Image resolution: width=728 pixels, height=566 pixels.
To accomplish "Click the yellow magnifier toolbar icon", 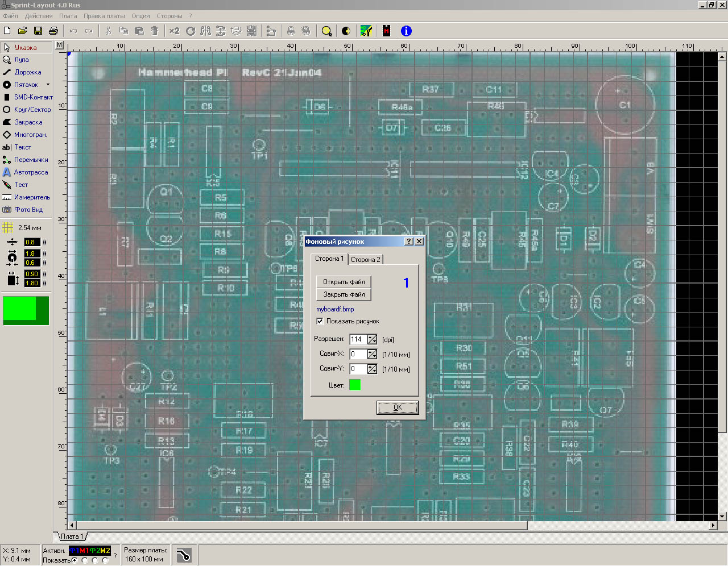I will [326, 31].
